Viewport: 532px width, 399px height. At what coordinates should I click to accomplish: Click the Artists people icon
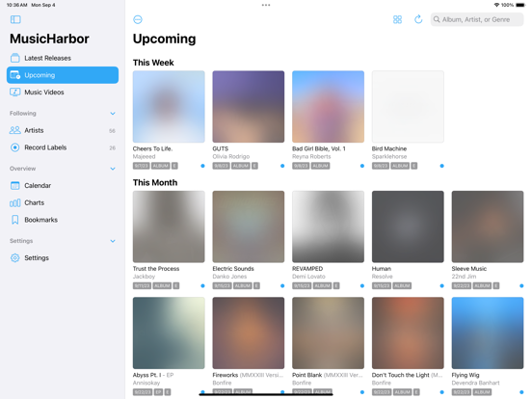(x=14, y=130)
